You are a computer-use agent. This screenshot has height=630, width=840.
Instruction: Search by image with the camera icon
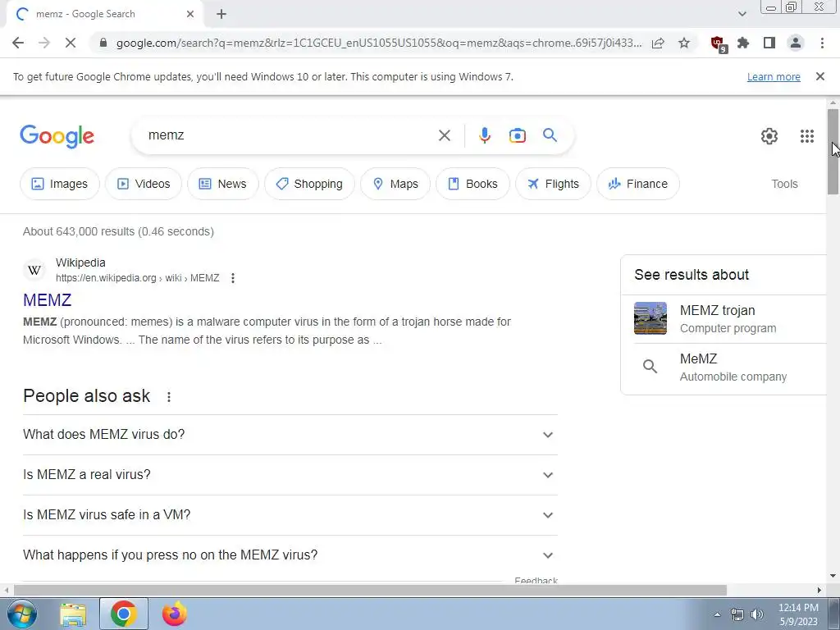(518, 135)
